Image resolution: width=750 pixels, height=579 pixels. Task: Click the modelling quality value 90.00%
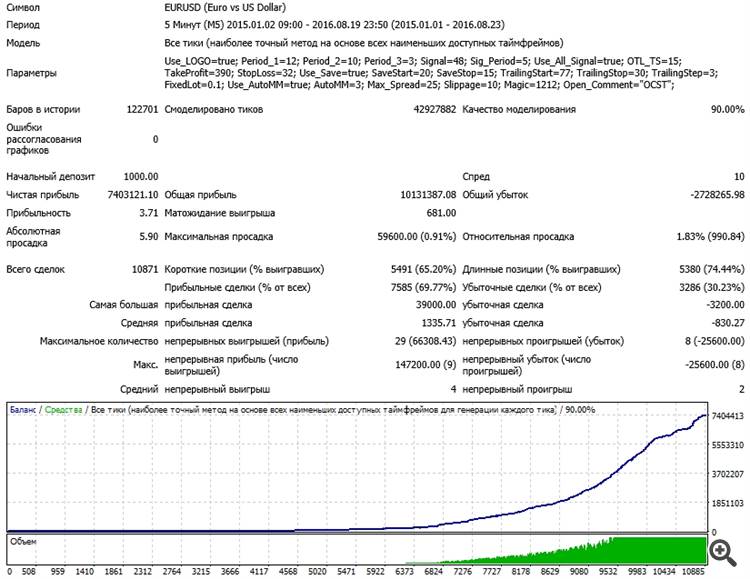click(x=728, y=110)
